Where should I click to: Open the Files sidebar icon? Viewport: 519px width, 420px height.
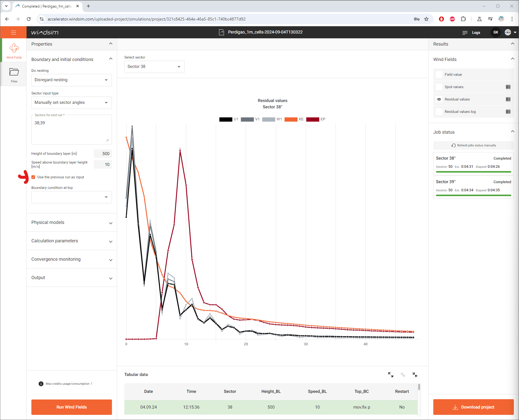(x=14, y=75)
